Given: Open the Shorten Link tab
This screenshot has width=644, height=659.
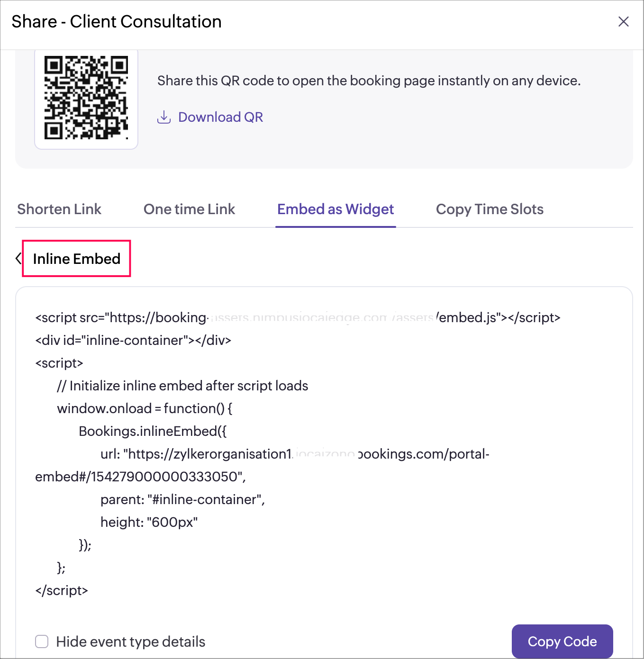Looking at the screenshot, I should (59, 209).
